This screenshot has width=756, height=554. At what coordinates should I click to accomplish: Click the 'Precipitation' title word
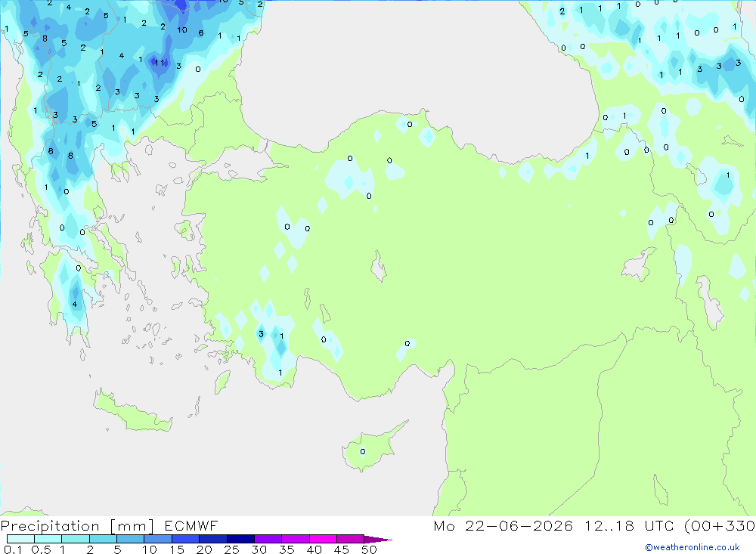tap(50, 526)
